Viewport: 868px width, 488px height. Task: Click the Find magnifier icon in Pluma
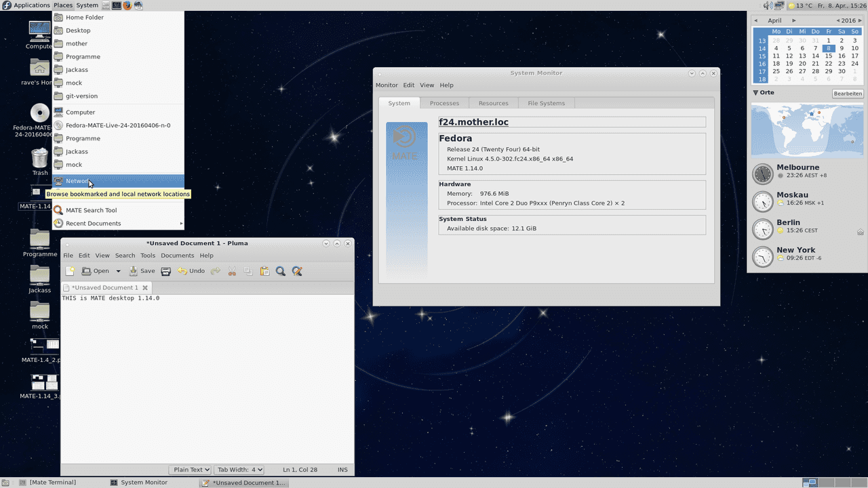(281, 271)
